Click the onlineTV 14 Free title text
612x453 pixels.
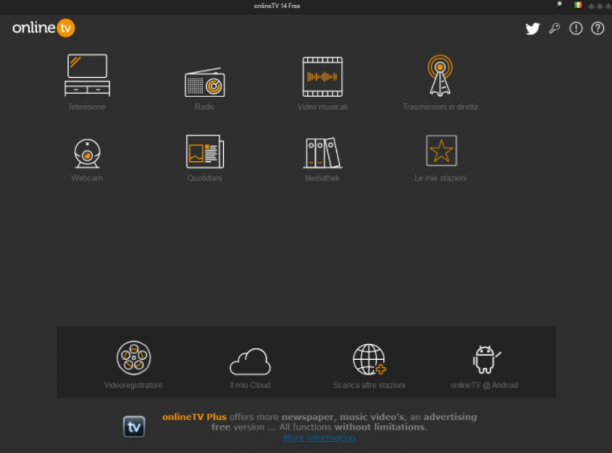(x=277, y=6)
